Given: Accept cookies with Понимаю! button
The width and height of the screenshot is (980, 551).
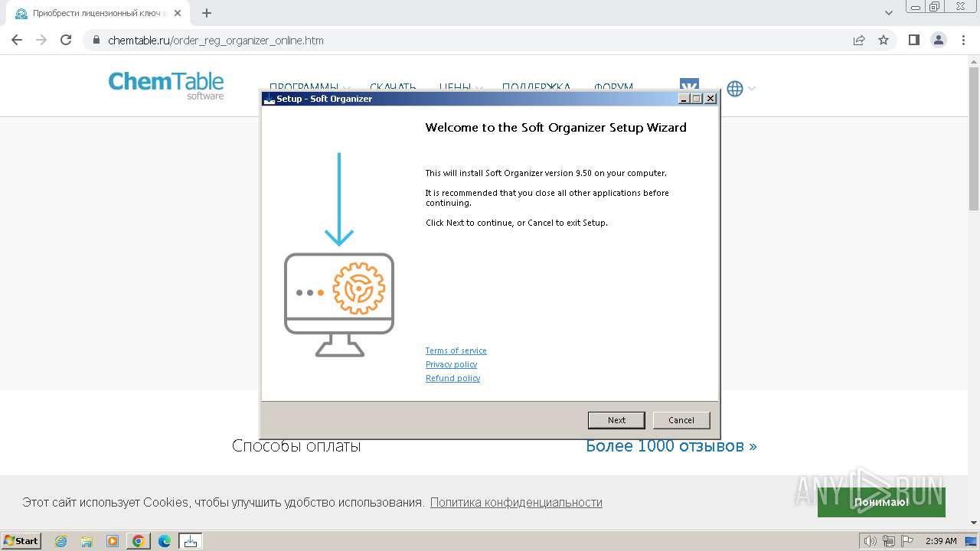Looking at the screenshot, I should coord(881,502).
